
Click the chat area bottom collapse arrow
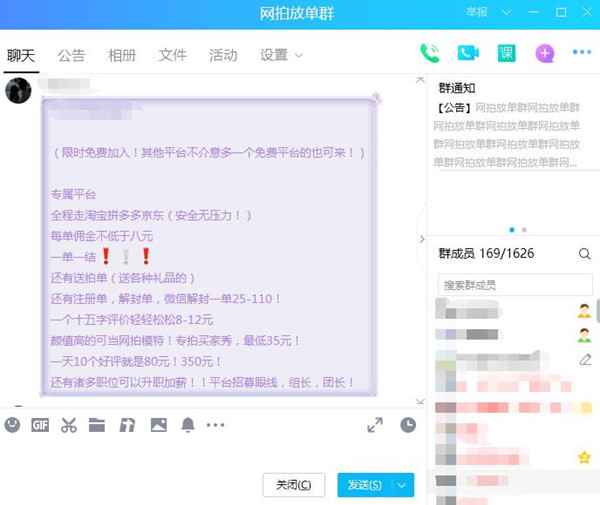click(x=420, y=402)
